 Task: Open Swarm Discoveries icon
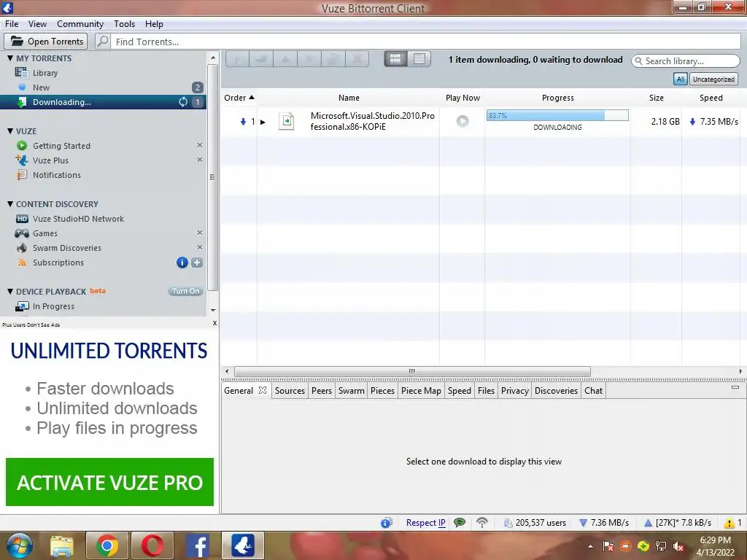click(21, 248)
